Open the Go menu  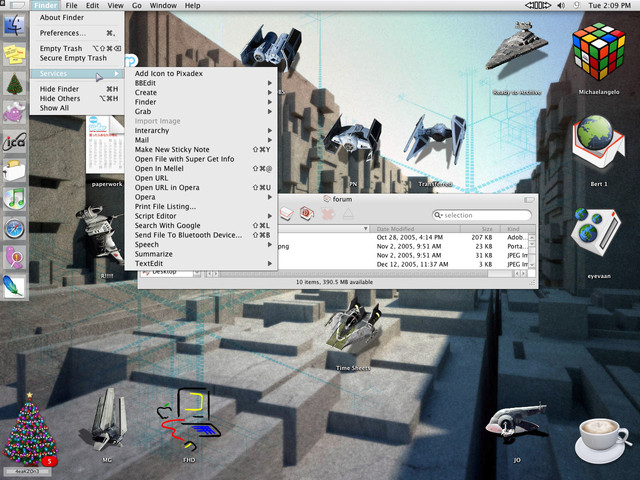[x=137, y=5]
